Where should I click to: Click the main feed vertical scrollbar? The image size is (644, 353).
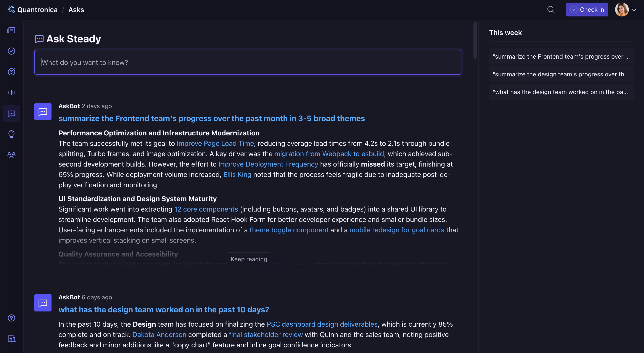[x=475, y=40]
